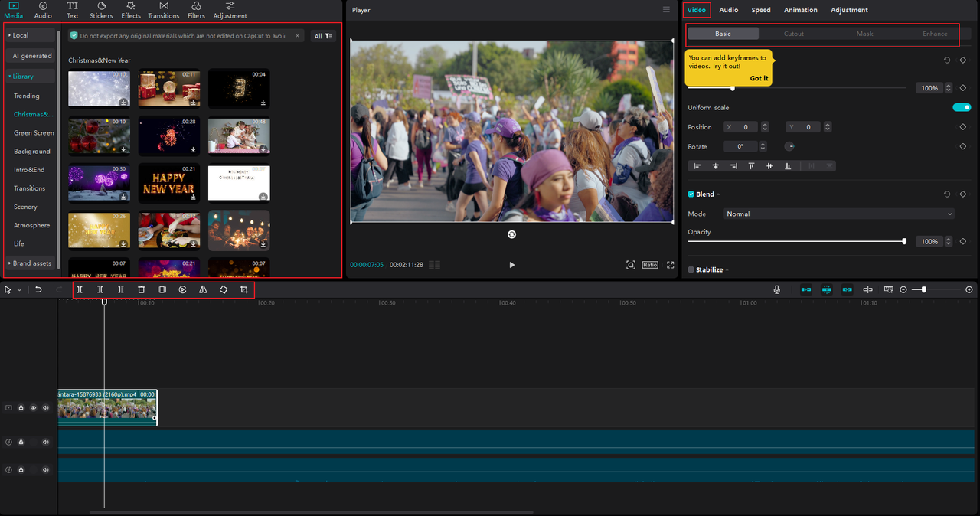Open the Effects panel
This screenshot has width=980, height=516.
coord(131,10)
